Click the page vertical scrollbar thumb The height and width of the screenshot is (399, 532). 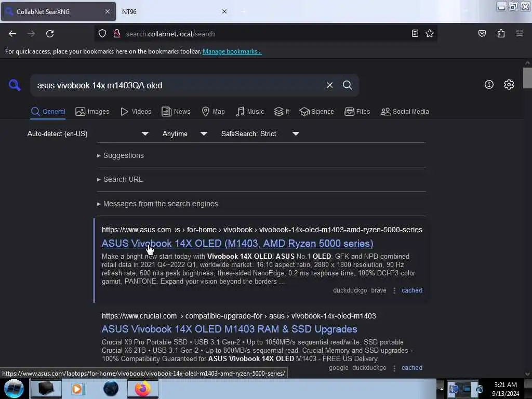[x=527, y=78]
